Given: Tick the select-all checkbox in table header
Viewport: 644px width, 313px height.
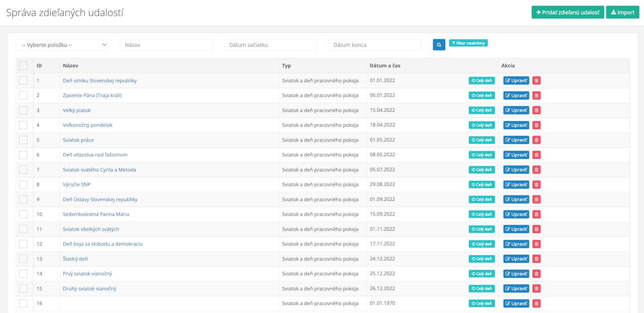Looking at the screenshot, I should pyautogui.click(x=23, y=65).
